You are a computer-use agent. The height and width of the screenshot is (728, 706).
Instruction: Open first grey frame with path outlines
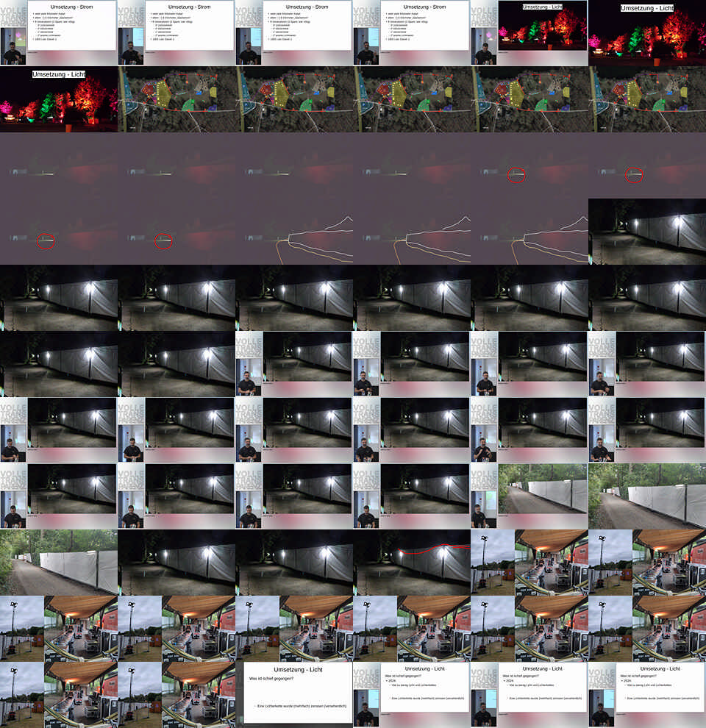pos(294,232)
